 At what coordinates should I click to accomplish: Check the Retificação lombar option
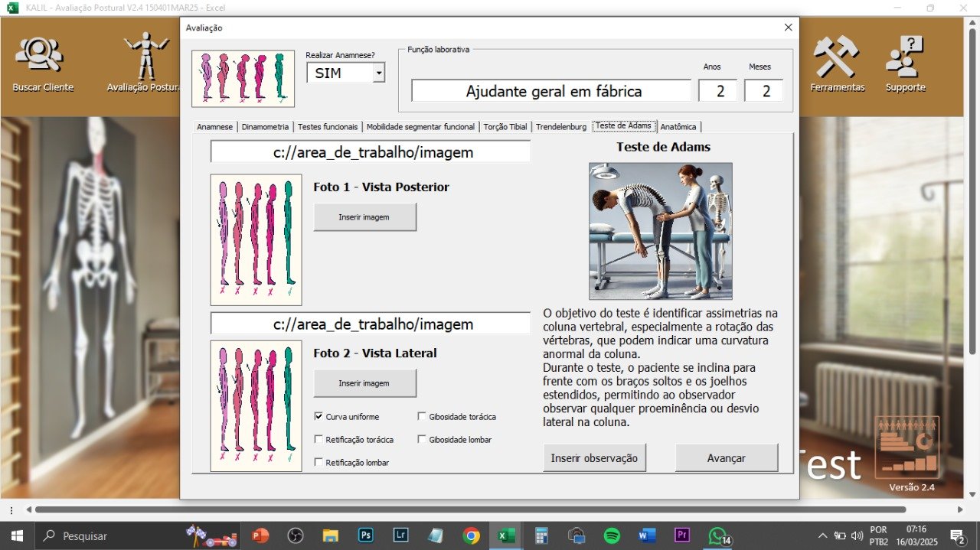tap(318, 462)
